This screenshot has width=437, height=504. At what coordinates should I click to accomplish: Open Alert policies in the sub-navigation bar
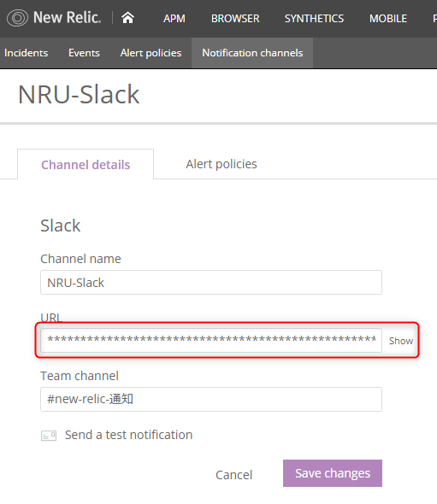(x=151, y=53)
